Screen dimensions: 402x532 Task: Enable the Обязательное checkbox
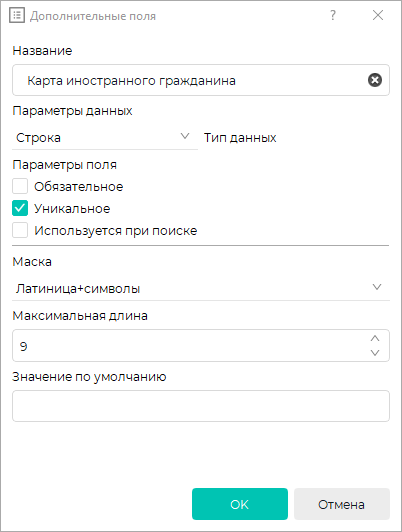pyautogui.click(x=20, y=186)
